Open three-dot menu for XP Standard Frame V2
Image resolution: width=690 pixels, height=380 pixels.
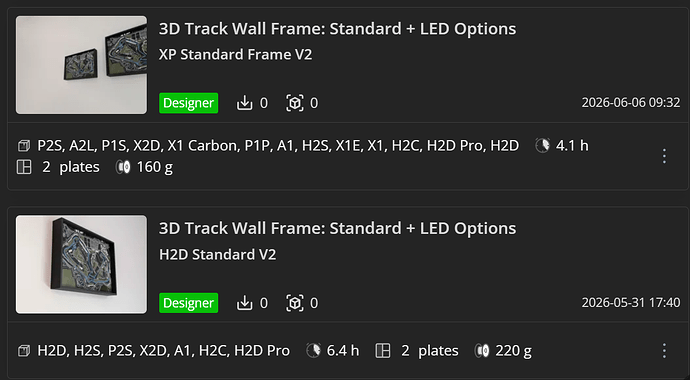[x=664, y=156]
